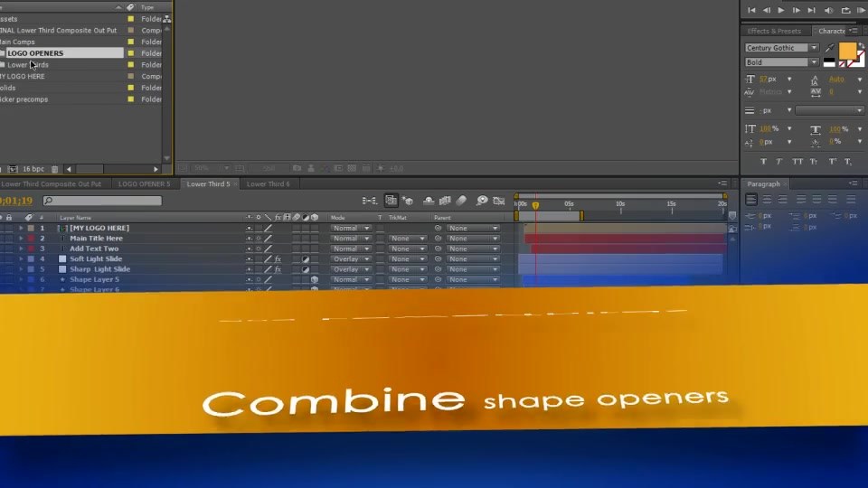This screenshot has height=488, width=868.
Task: Jump to last frame in Preview panel
Action: 811,10
